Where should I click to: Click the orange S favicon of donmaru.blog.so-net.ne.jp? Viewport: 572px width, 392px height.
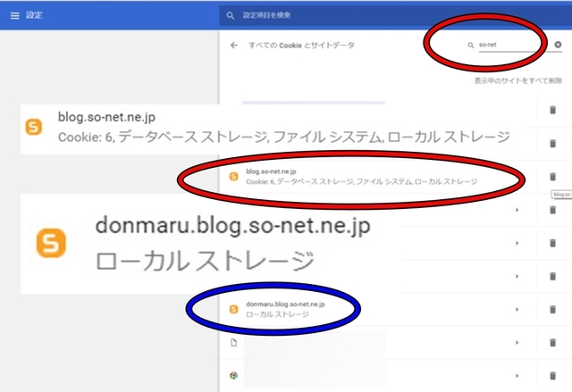234,309
